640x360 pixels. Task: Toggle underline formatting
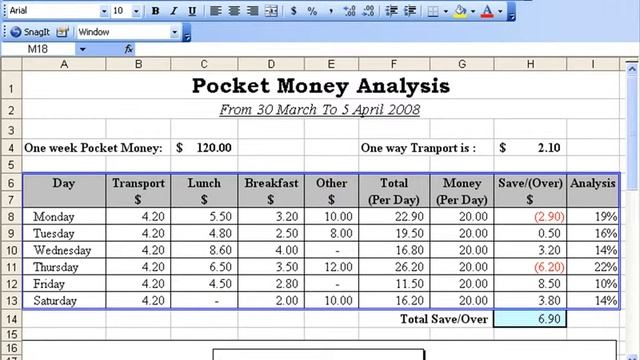coord(192,11)
